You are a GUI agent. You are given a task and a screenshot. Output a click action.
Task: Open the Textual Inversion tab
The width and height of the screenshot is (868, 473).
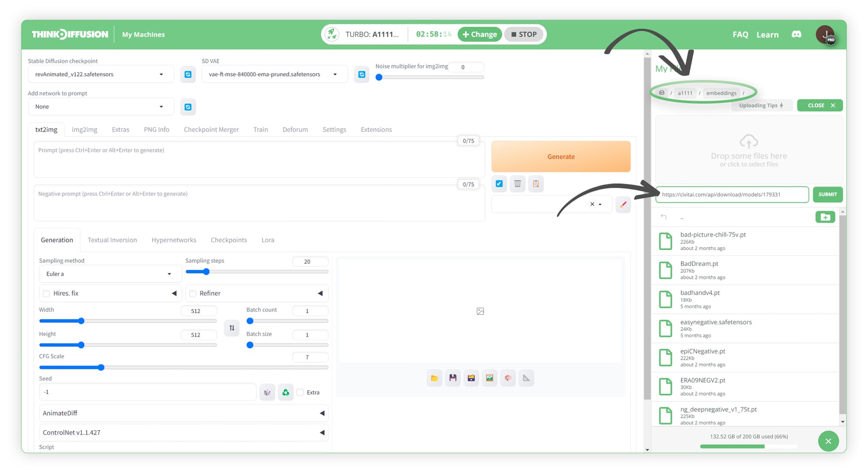(x=112, y=240)
